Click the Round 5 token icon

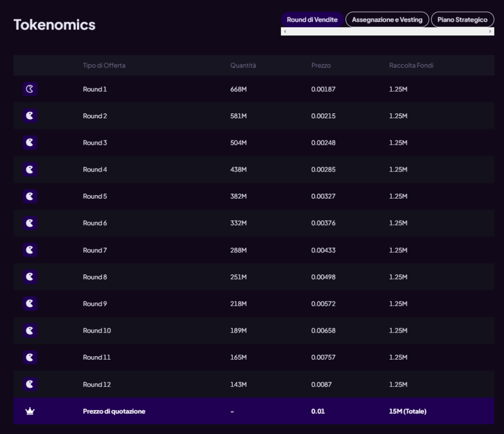[x=30, y=197]
